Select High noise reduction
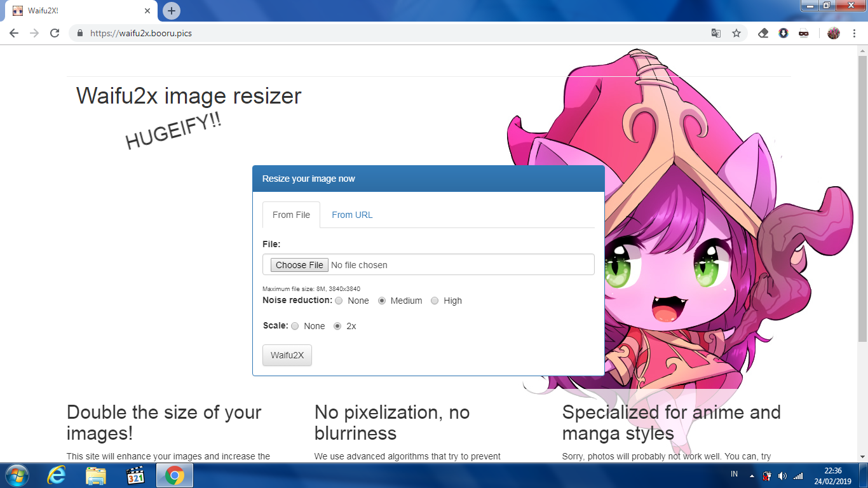The image size is (868, 488). tap(435, 301)
